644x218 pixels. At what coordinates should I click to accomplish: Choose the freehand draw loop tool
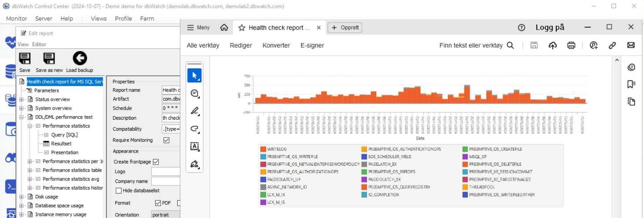(195, 129)
